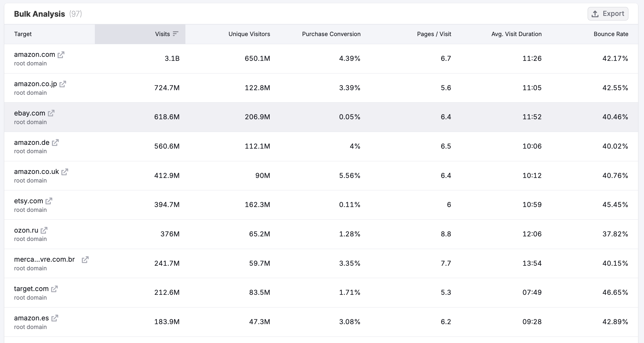Image resolution: width=644 pixels, height=343 pixels.
Task: Open amazon.de external link icon
Action: (x=55, y=142)
